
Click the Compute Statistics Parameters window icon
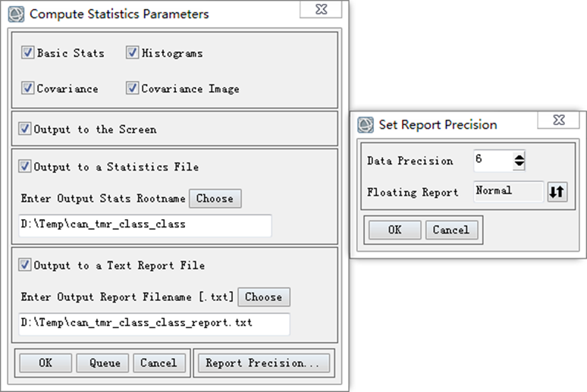[16, 14]
